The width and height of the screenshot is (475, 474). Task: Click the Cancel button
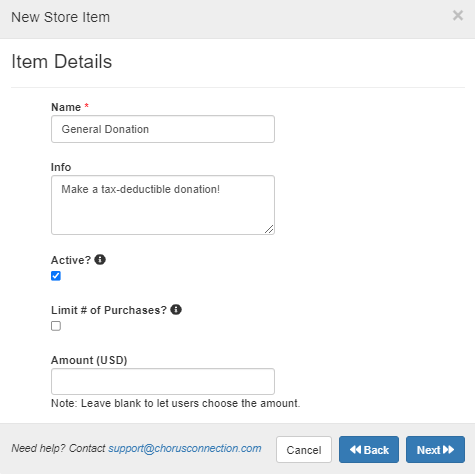click(x=304, y=450)
